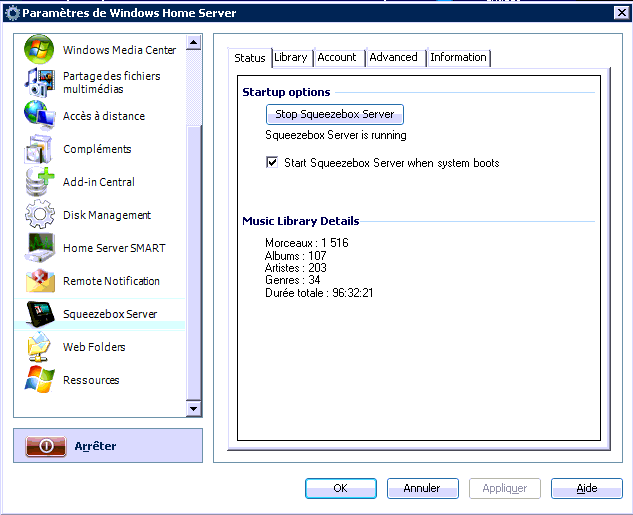Click the Stop Squeezebox Server button

pyautogui.click(x=335, y=114)
